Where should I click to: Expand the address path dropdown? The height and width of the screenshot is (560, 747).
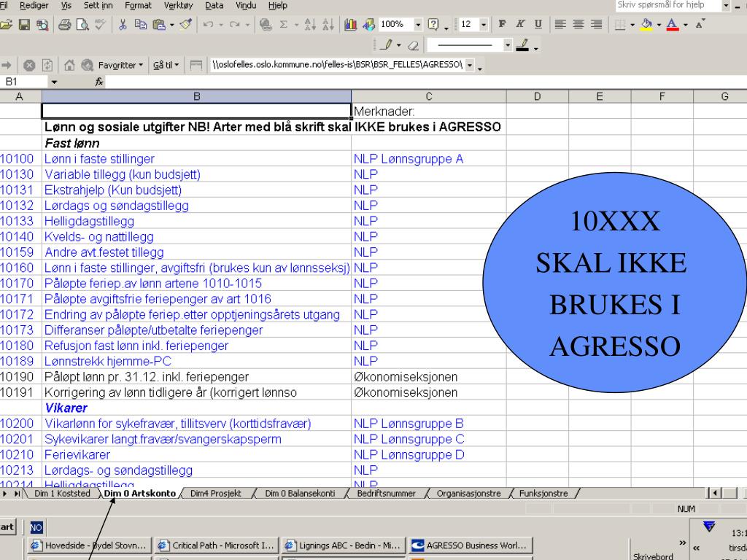coord(471,65)
